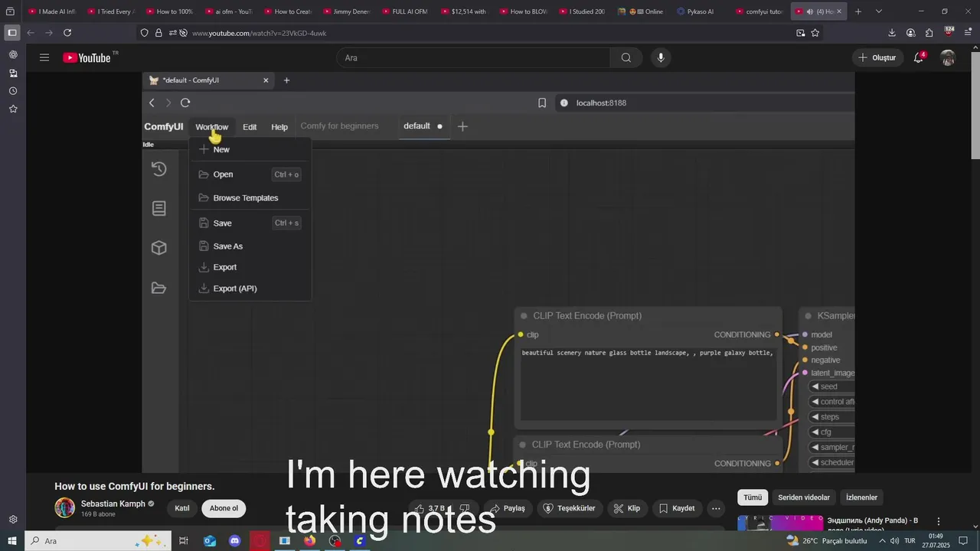Select the İzlenenler filter chip
Viewport: 980px width, 551px height.
tap(861, 497)
